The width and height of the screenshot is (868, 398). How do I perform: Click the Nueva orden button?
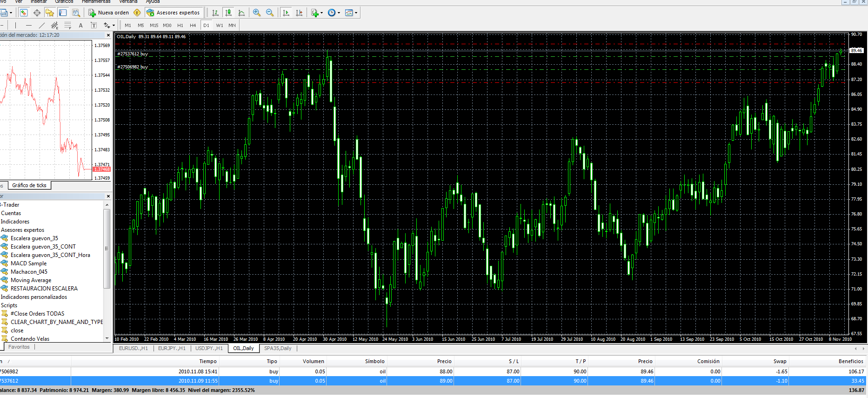(109, 13)
